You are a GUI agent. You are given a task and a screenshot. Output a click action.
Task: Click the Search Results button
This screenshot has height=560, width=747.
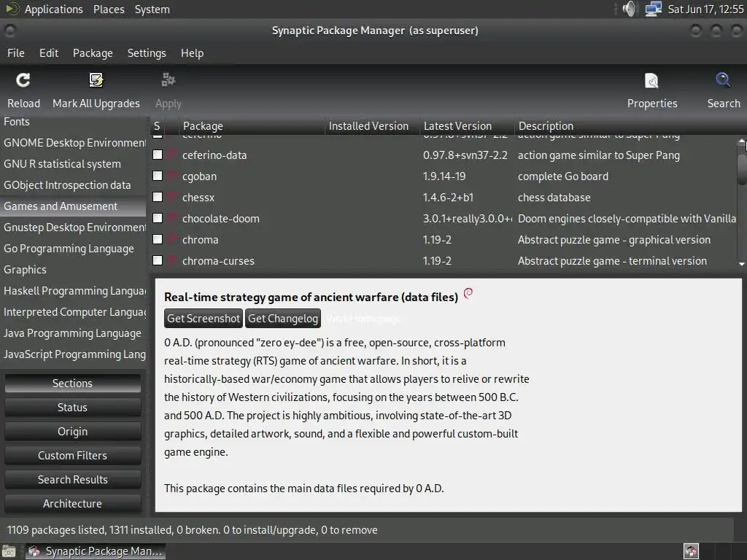[x=72, y=480]
